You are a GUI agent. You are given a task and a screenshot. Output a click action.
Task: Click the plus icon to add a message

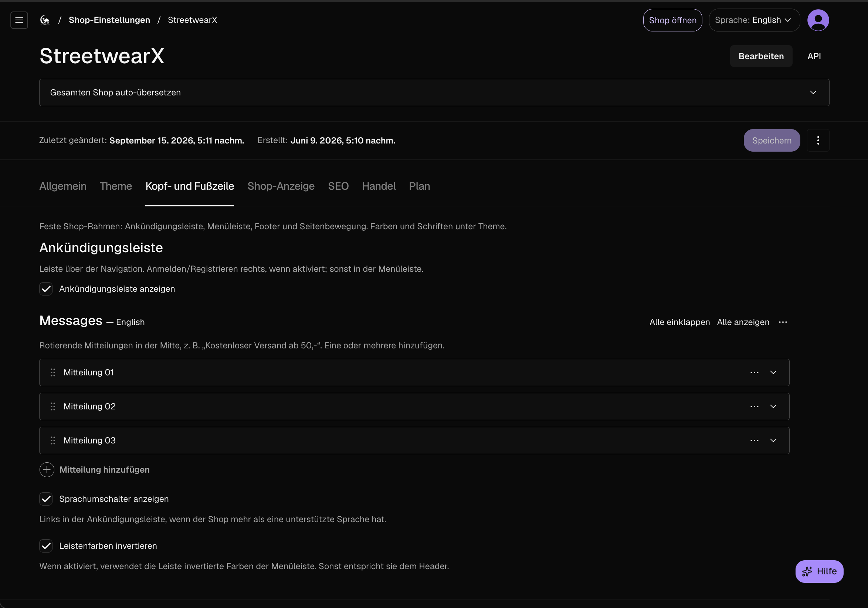click(x=47, y=470)
